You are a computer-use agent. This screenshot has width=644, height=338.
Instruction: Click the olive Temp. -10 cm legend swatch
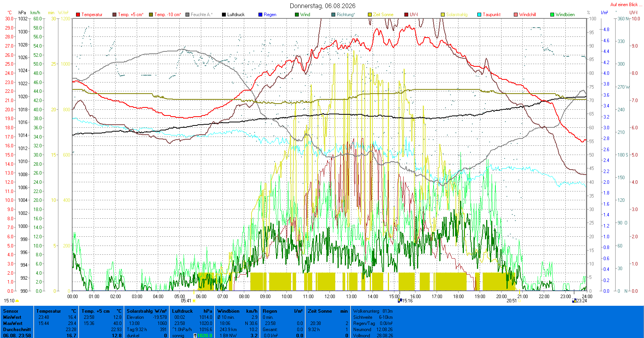coord(151,15)
